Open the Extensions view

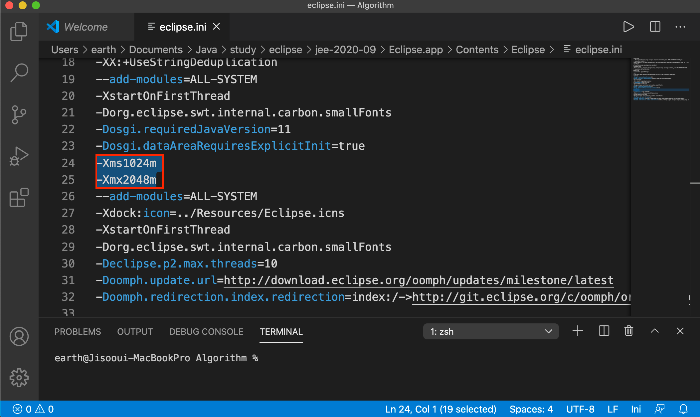pyautogui.click(x=19, y=197)
